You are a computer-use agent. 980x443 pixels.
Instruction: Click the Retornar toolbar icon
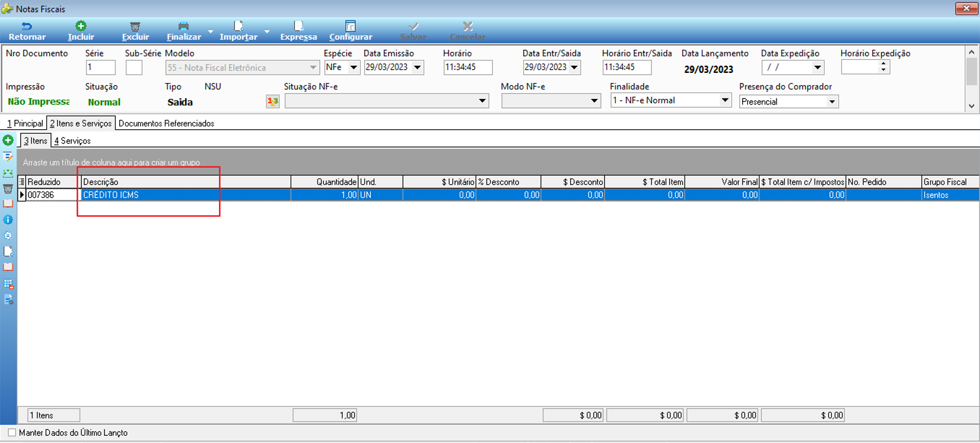click(27, 26)
